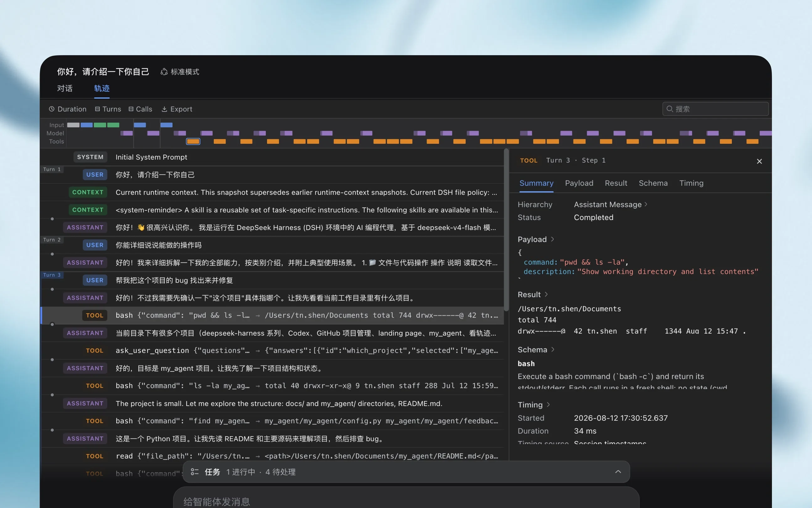
Task: Select assistant row 这是一个 Python 项目
Action: (272, 438)
